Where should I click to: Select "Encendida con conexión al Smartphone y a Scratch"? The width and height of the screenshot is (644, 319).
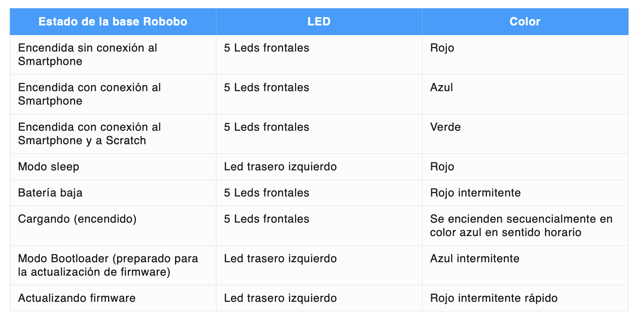coord(89,134)
